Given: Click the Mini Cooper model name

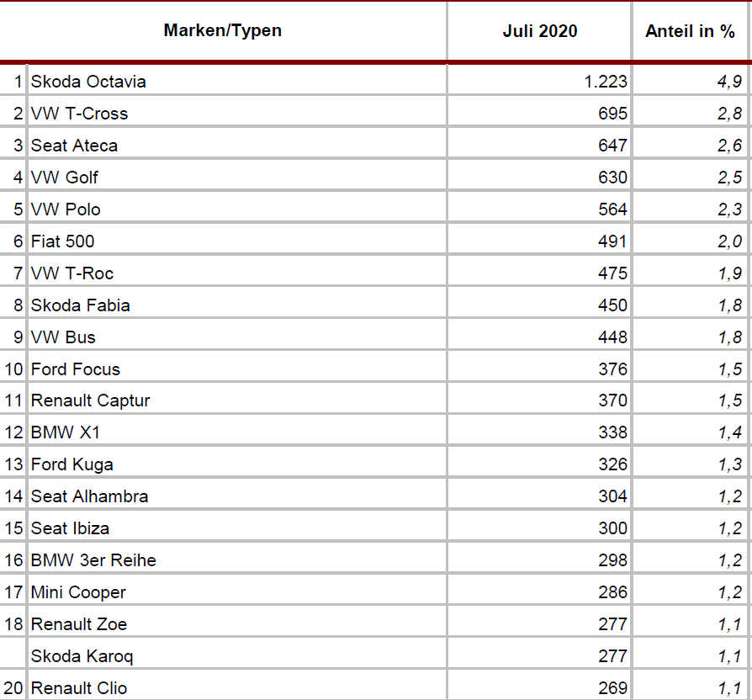Looking at the screenshot, I should (78, 592).
